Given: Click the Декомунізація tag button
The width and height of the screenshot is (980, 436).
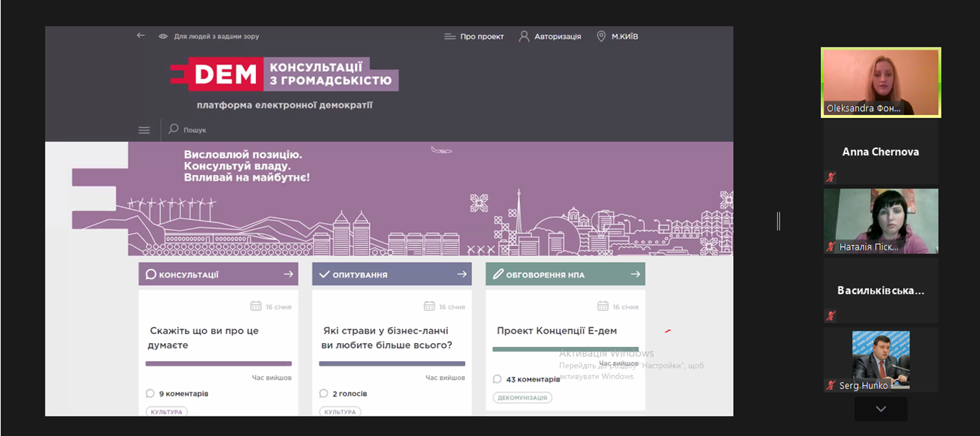Looking at the screenshot, I should (522, 397).
